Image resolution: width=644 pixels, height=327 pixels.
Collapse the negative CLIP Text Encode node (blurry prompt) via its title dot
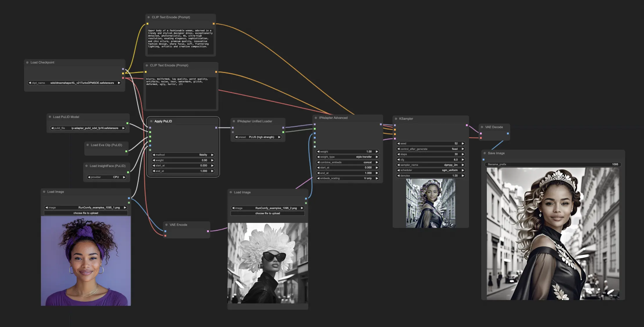(147, 66)
